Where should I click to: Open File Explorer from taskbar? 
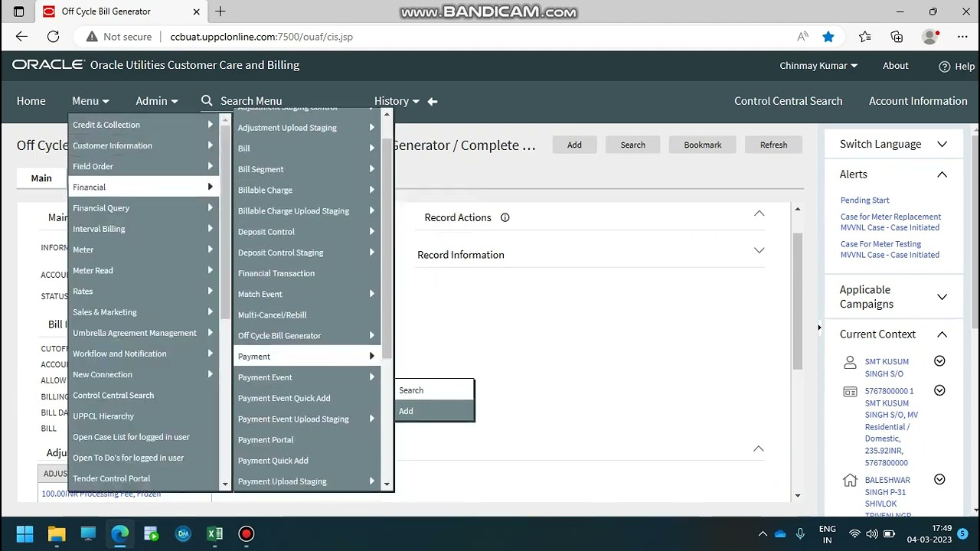coord(57,533)
